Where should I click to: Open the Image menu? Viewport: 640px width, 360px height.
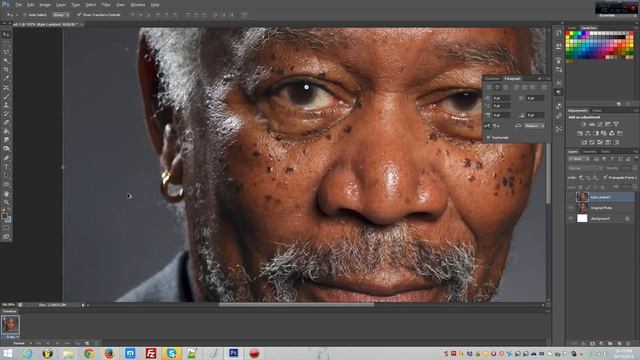click(x=45, y=5)
